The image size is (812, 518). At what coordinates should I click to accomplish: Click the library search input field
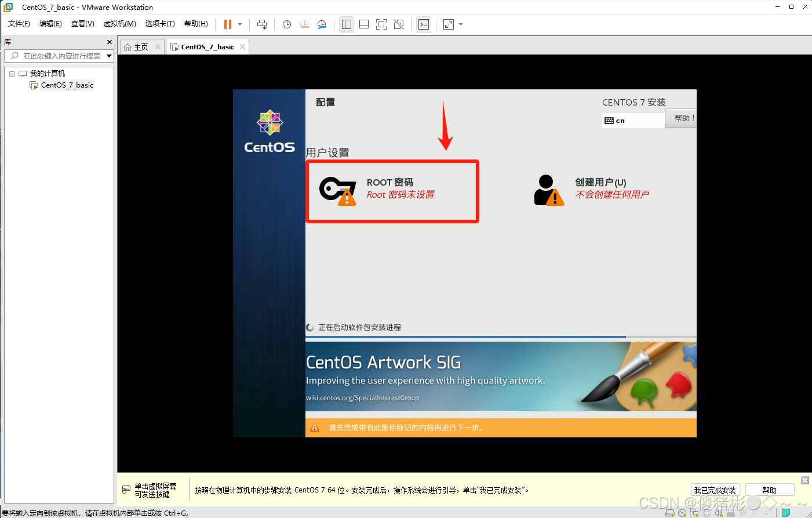(59, 56)
